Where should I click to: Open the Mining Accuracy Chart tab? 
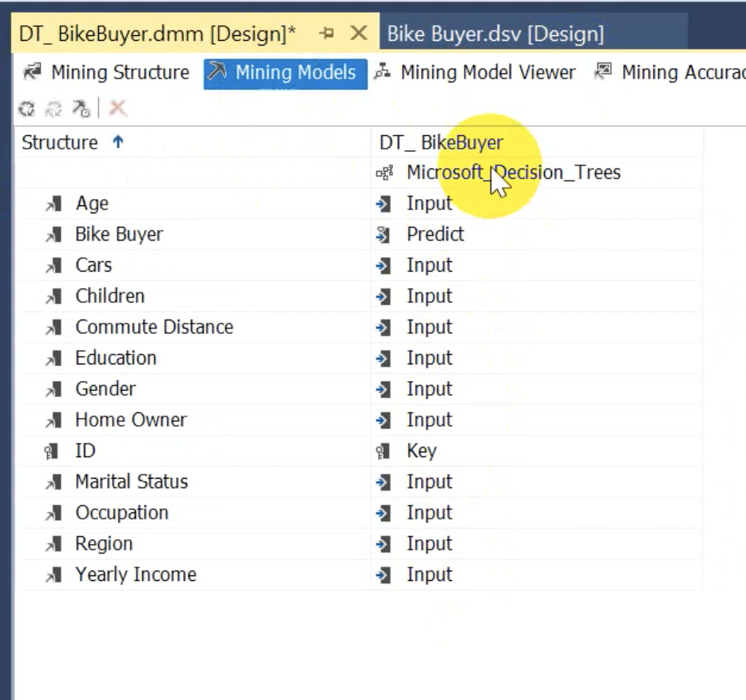tap(669, 73)
